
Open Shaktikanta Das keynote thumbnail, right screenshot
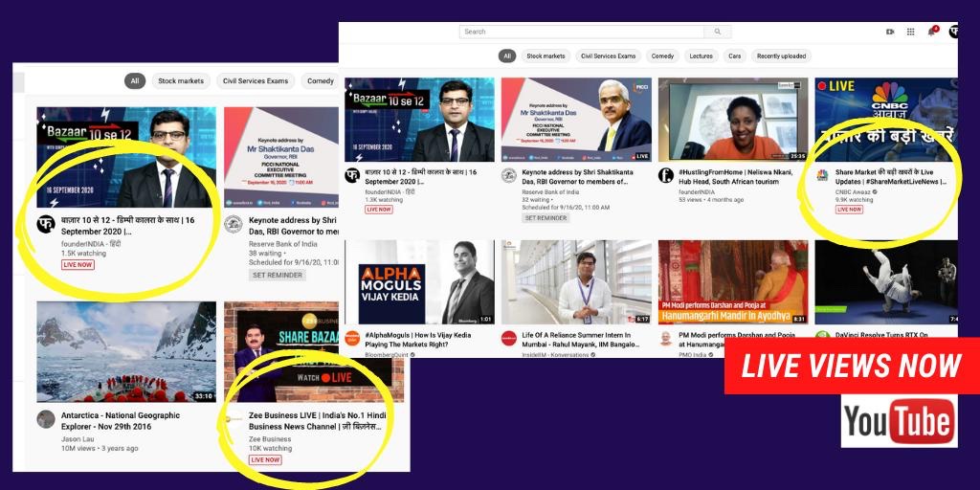click(576, 120)
